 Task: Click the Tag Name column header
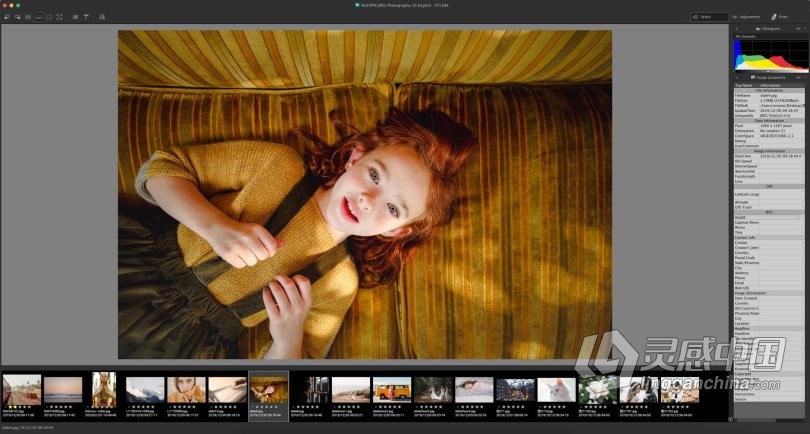tap(746, 85)
